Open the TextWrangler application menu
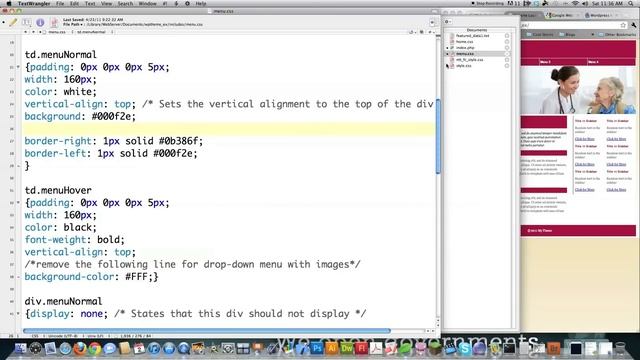Image resolution: width=640 pixels, height=360 pixels. [34, 3]
